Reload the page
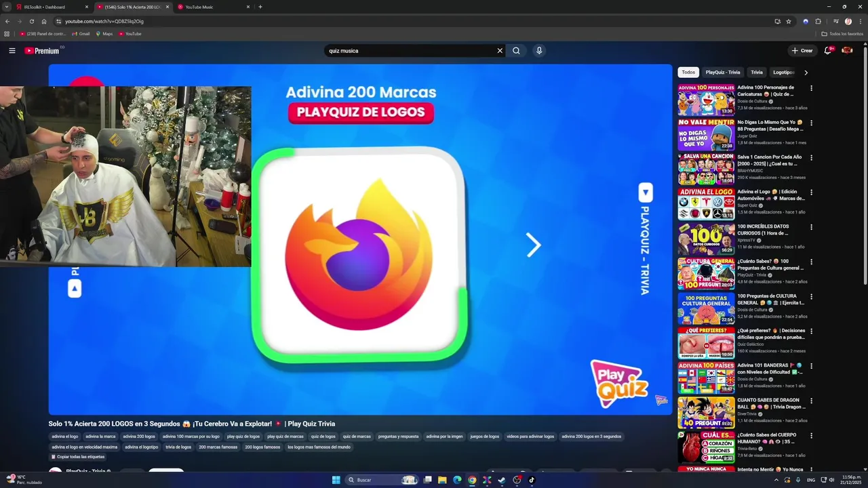 coord(32,21)
